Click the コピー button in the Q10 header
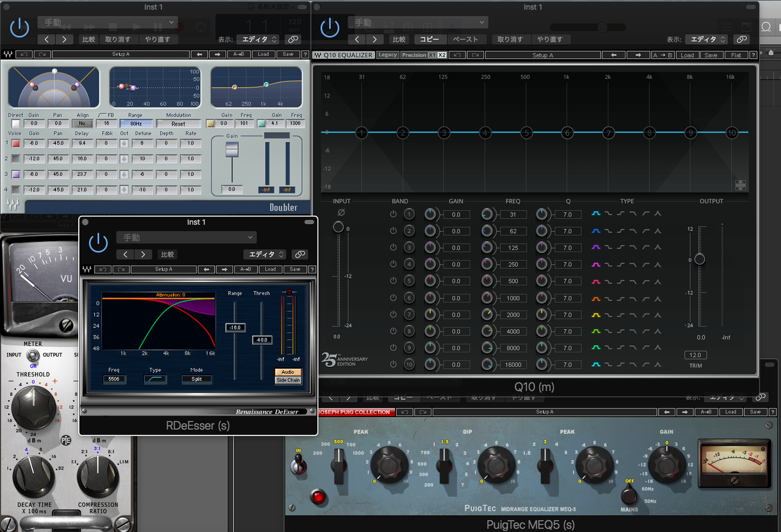Screen dimensions: 781x532 (x=430, y=39)
